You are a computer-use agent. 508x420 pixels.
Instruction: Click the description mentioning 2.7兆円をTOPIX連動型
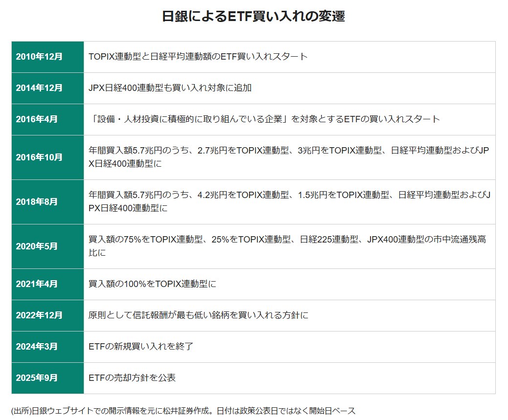[289, 157]
